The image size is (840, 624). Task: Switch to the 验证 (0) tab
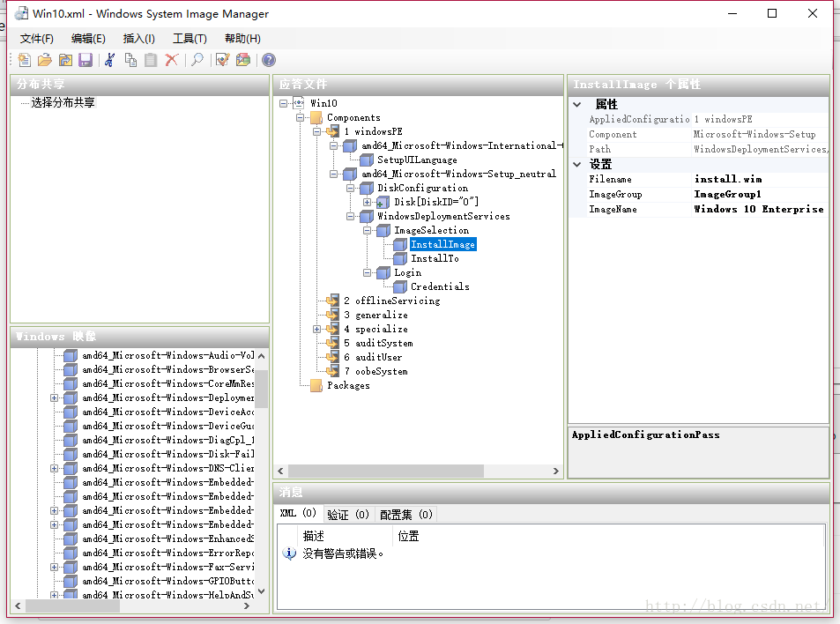(x=348, y=515)
